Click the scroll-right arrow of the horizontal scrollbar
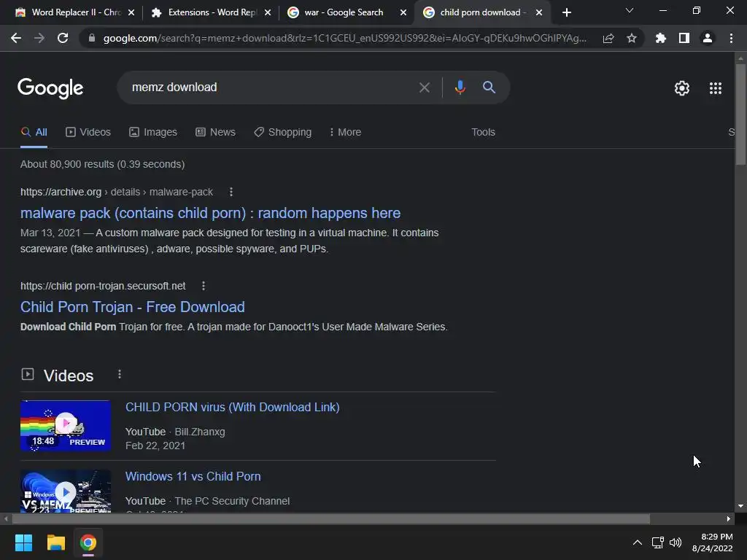The width and height of the screenshot is (747, 560). (729, 519)
